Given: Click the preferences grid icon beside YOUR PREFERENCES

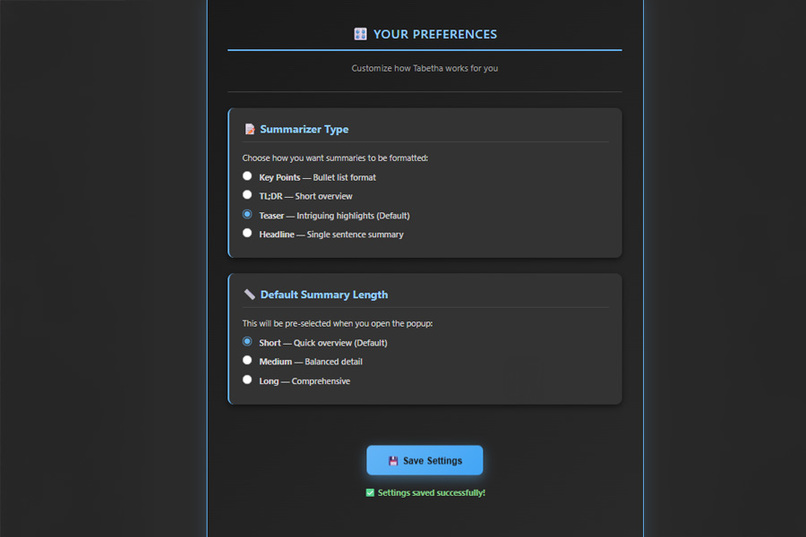Looking at the screenshot, I should [360, 34].
